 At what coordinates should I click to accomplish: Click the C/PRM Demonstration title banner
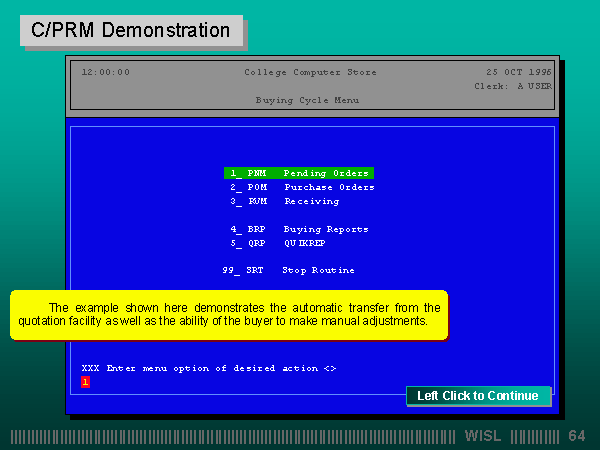point(131,30)
